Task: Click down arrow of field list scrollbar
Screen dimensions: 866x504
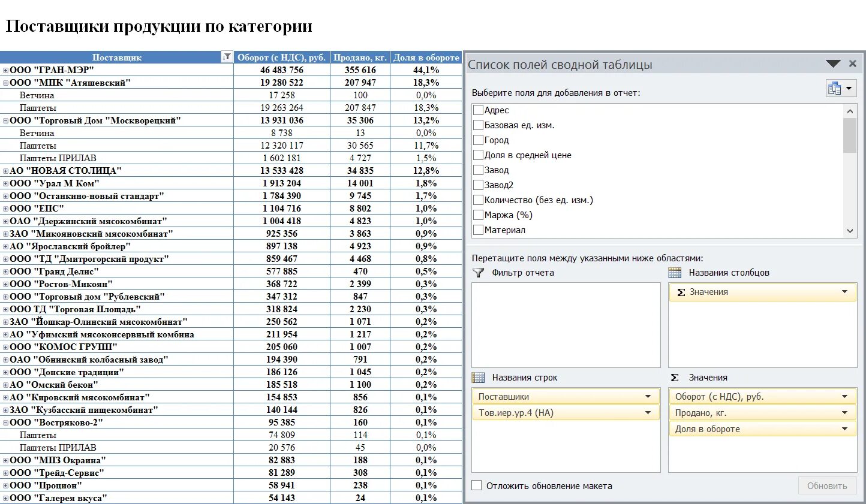Action: pos(850,231)
